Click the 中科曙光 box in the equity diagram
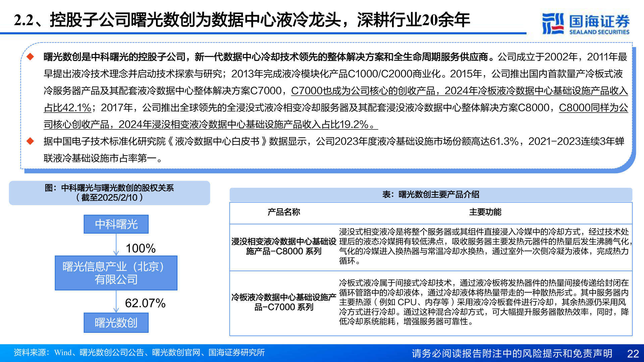Viewport: 644px width, 362px height. [x=116, y=224]
